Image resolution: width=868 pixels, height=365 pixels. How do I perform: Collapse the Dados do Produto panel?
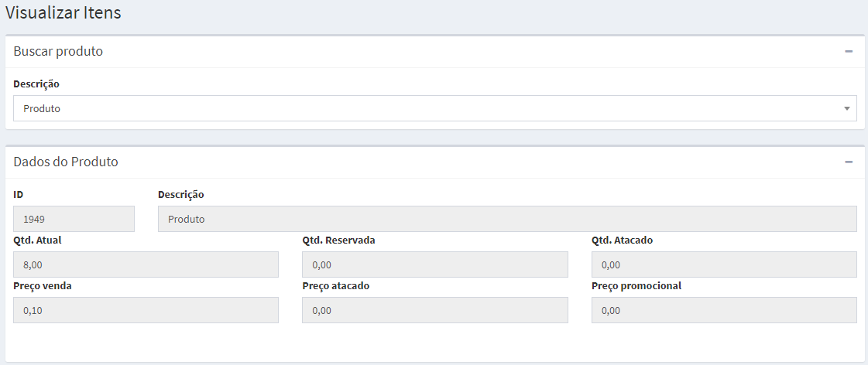(849, 162)
